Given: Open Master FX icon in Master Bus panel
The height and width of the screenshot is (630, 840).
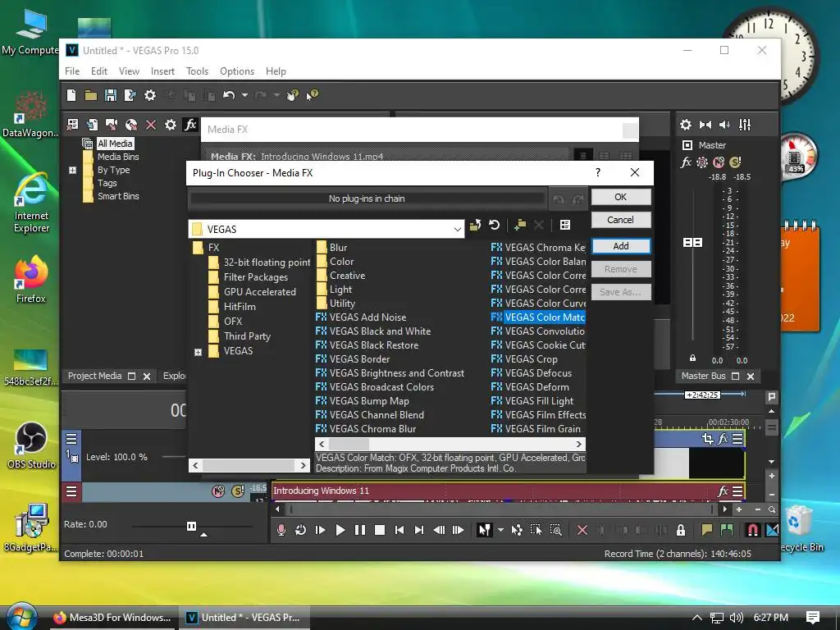Looking at the screenshot, I should 686,162.
